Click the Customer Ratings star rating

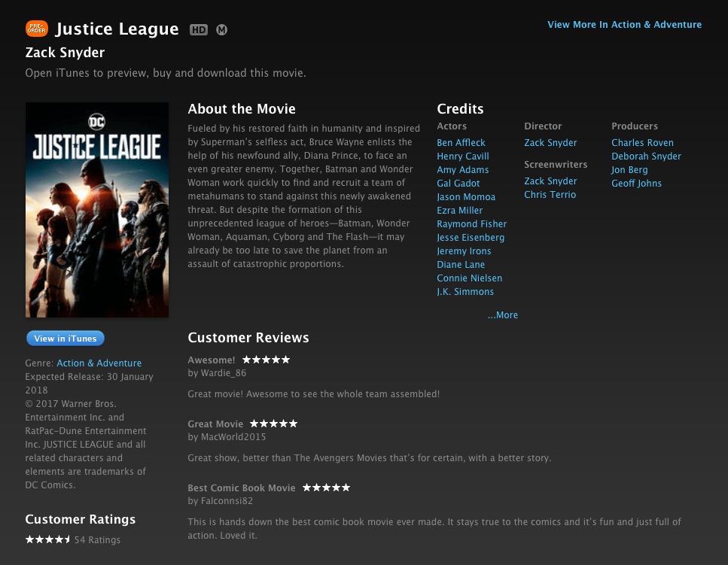pos(48,539)
